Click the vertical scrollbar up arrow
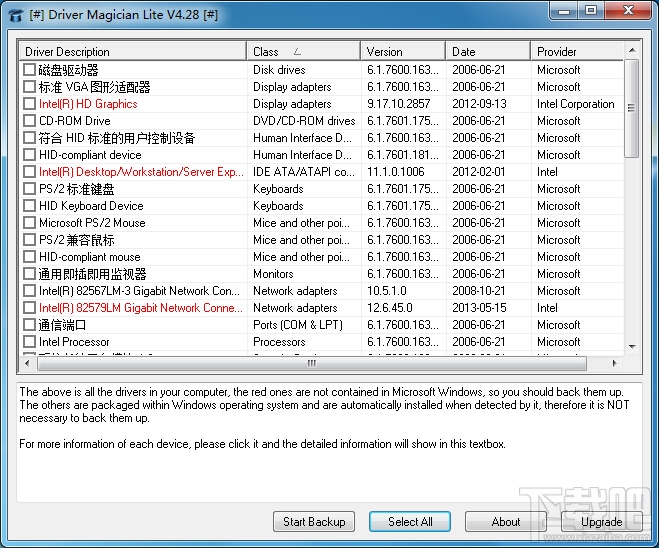 tap(632, 50)
